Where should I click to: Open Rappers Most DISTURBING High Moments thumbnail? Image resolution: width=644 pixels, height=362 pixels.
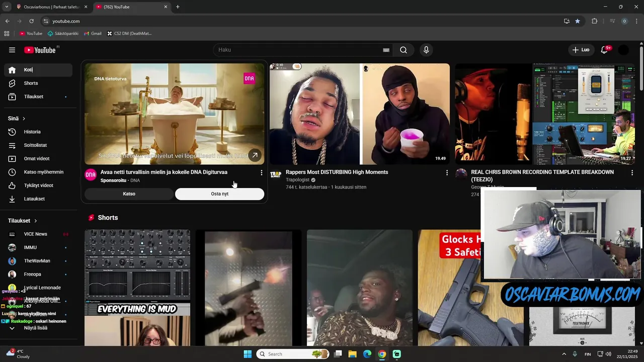pos(359,114)
